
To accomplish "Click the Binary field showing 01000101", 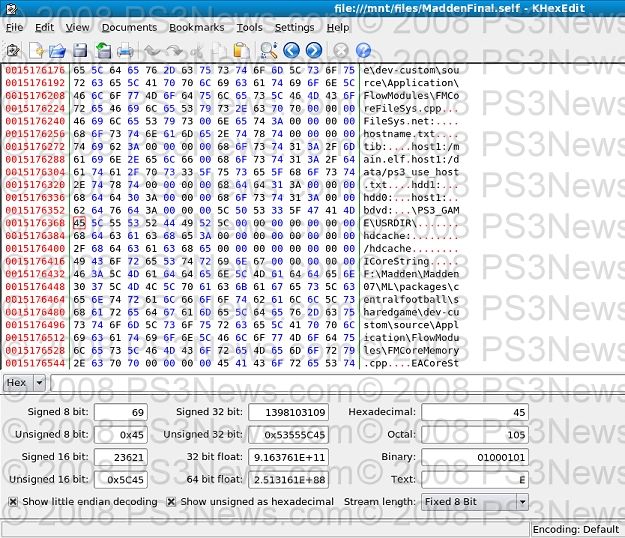I will (x=475, y=457).
